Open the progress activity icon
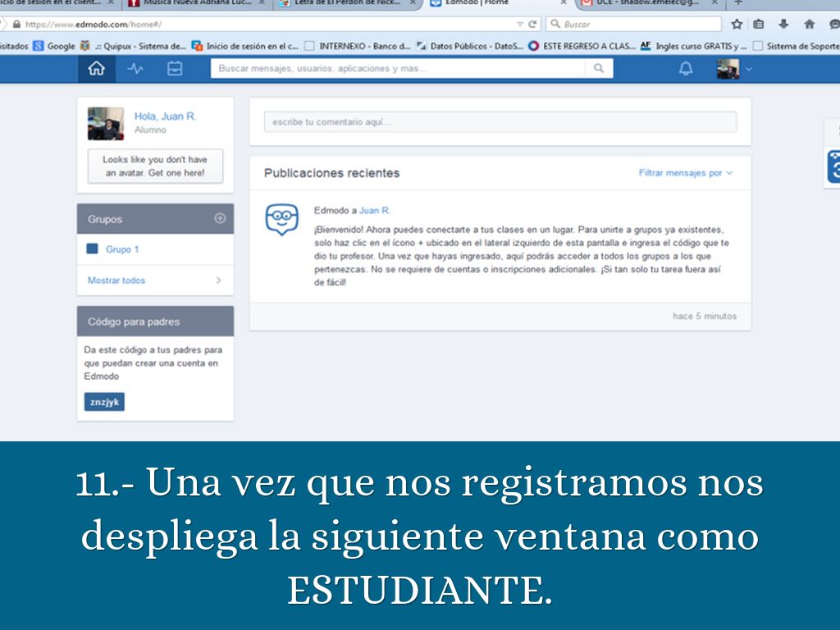The height and width of the screenshot is (630, 840). pos(135,70)
